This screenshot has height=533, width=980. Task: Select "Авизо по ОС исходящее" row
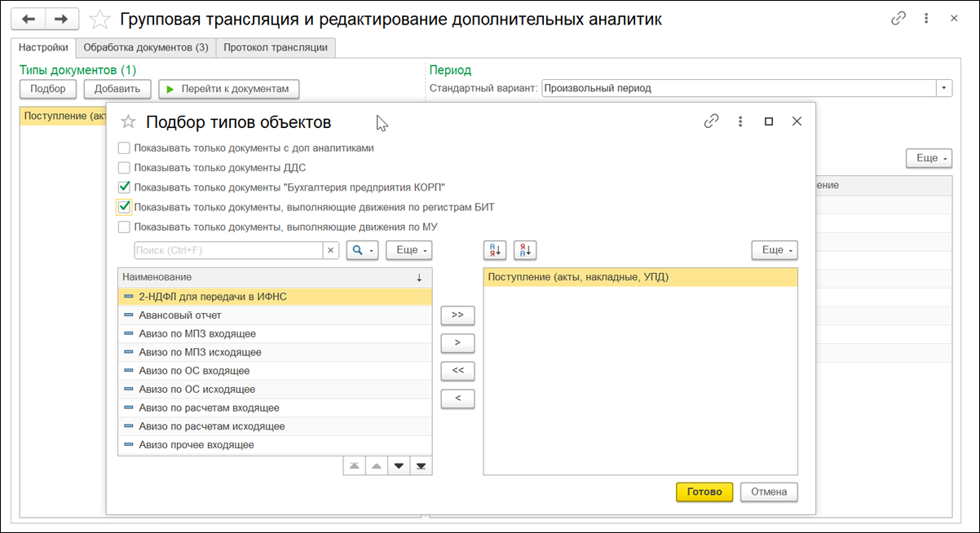coord(275,390)
